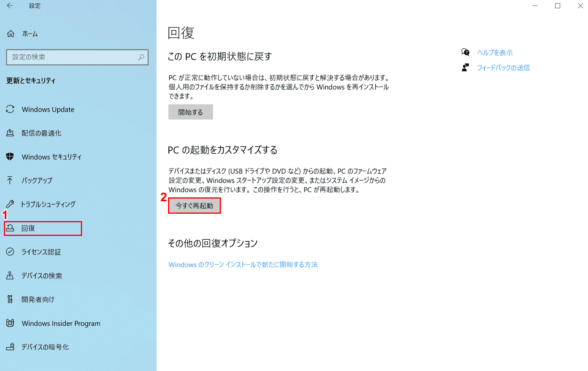This screenshot has width=588, height=371.
Task: Click the この PC を初期状態に戻す heading
Action: tap(220, 56)
